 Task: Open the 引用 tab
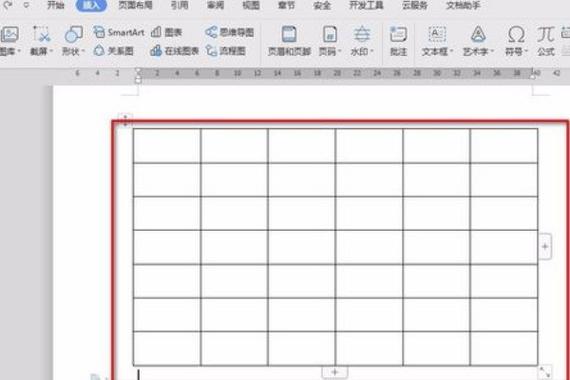point(180,5)
